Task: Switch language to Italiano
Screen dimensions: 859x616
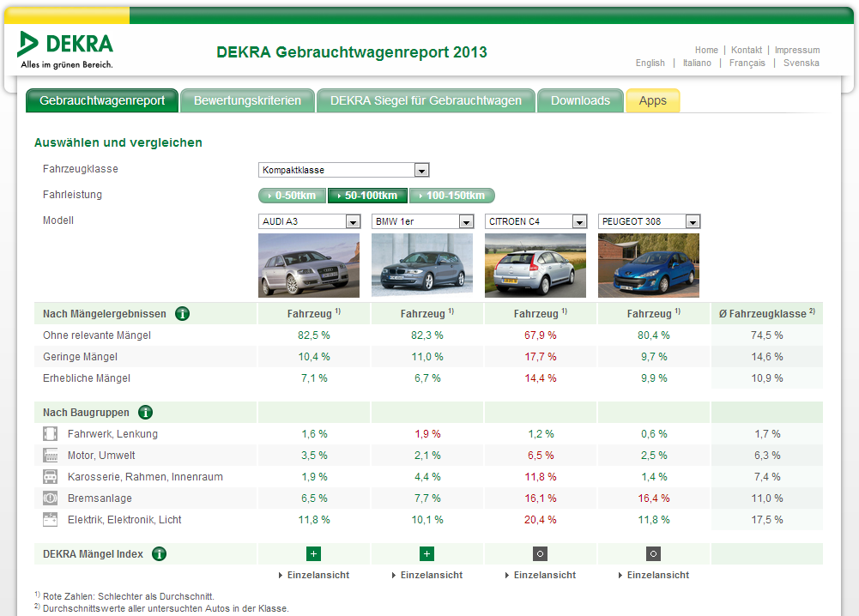Action: click(697, 63)
